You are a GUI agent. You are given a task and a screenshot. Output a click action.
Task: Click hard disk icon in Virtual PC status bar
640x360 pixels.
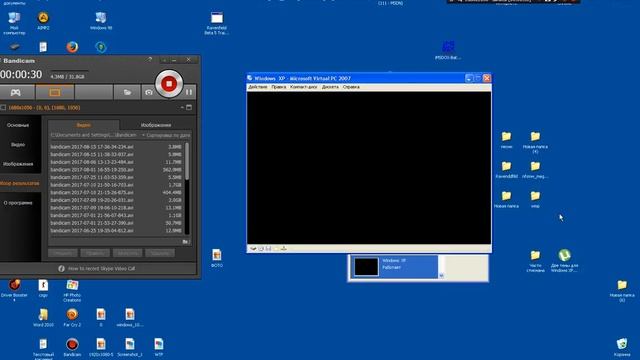253,249
